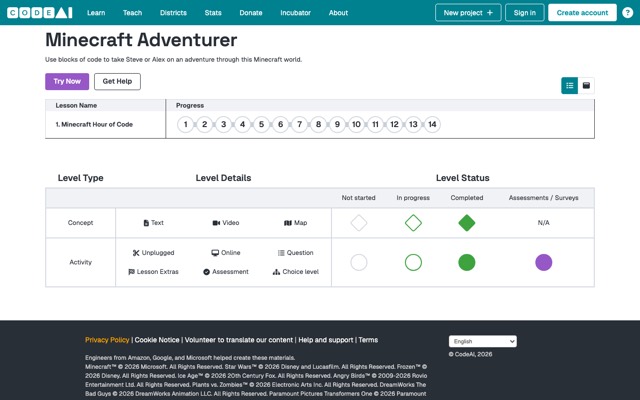Open level 2 progress bubble
Screen dimensions: 640x400
coord(204,124)
